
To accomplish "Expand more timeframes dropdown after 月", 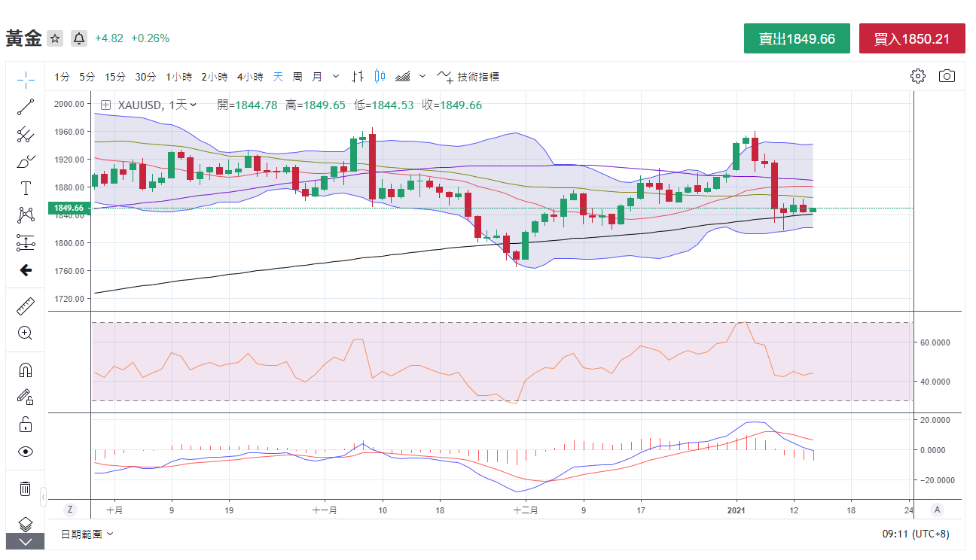I will pyautogui.click(x=336, y=76).
